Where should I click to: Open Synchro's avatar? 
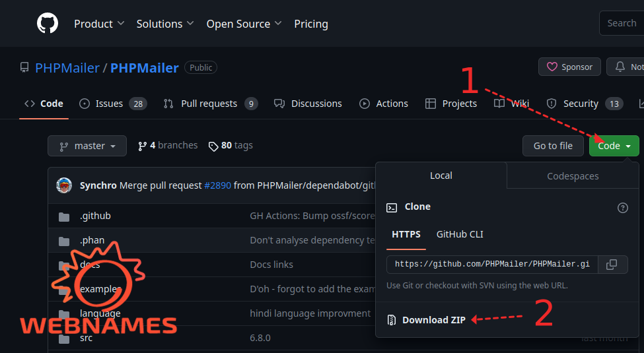(64, 185)
